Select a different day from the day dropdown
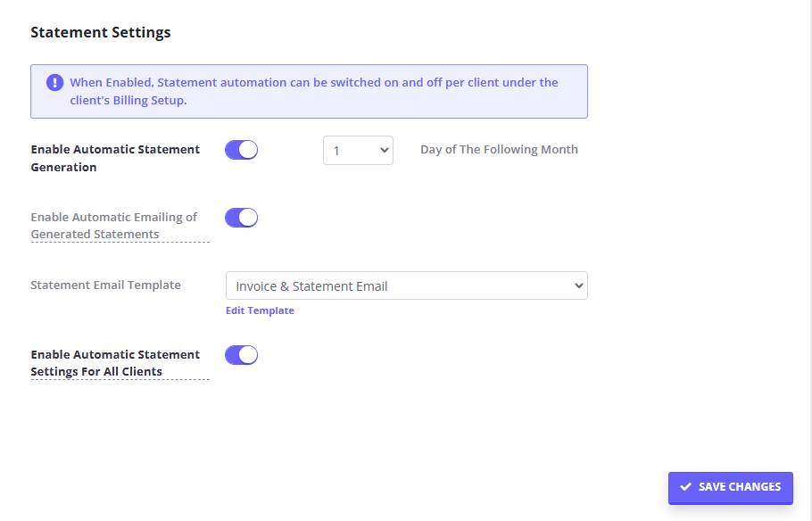 click(x=358, y=150)
